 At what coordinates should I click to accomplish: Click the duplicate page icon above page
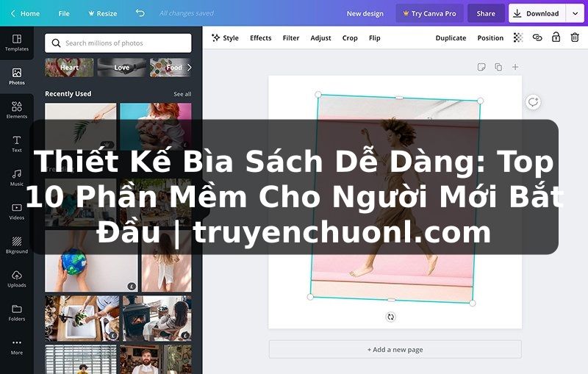(498, 67)
